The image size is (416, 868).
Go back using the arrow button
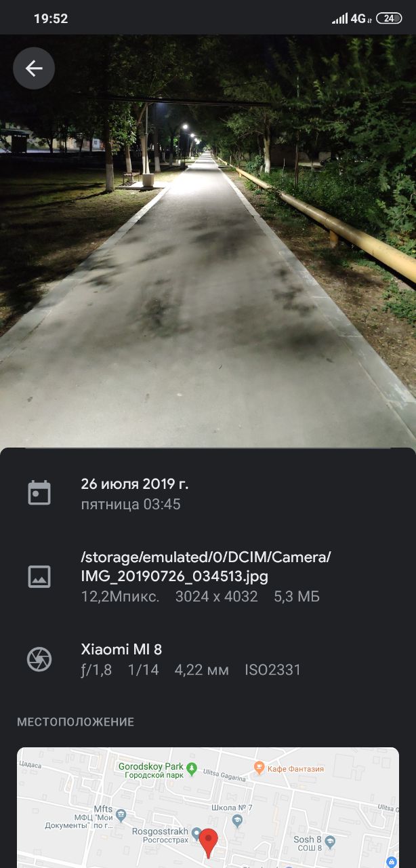click(x=34, y=68)
